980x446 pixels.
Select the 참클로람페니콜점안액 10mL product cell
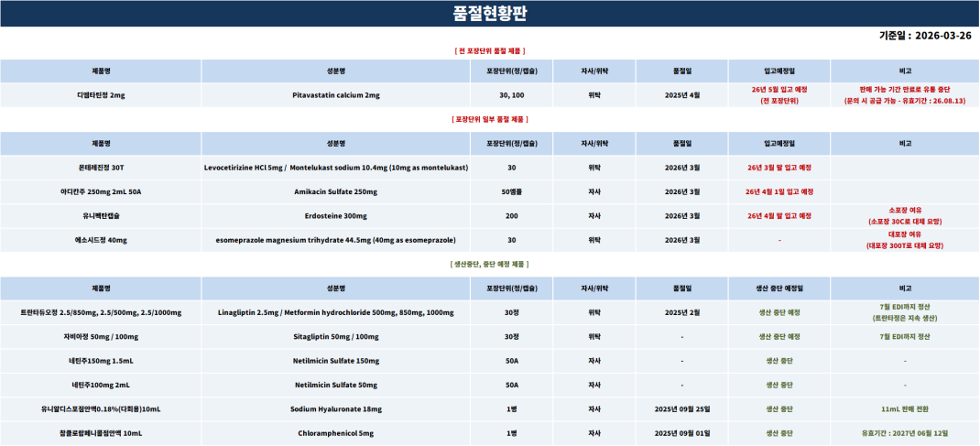click(x=101, y=433)
